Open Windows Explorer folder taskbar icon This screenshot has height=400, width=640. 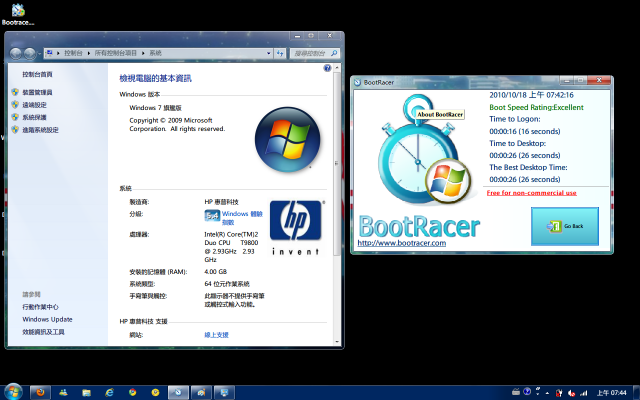coord(86,393)
